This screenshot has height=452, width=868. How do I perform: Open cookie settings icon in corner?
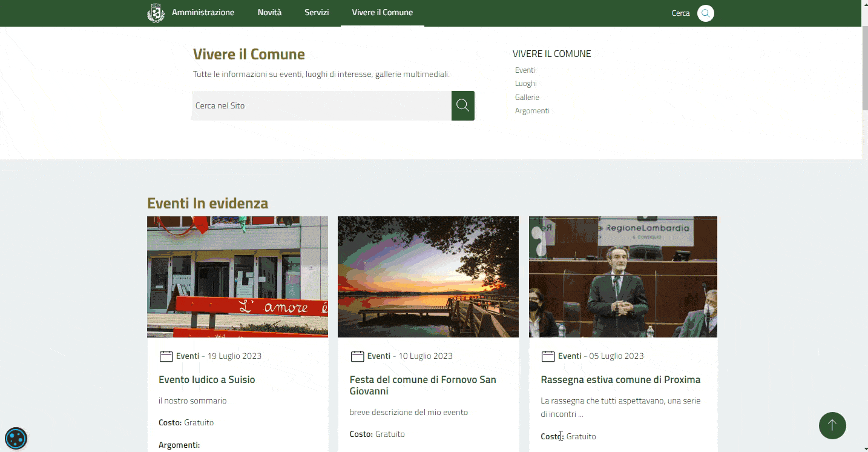click(16, 438)
